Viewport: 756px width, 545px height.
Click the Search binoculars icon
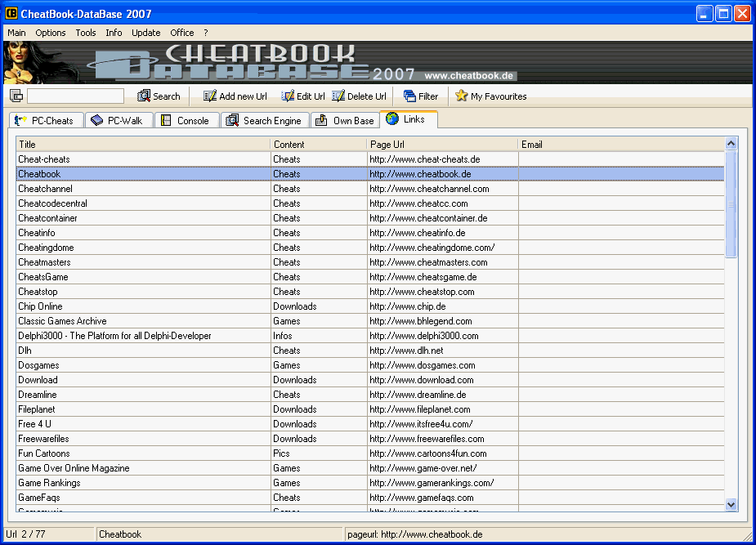coord(144,96)
